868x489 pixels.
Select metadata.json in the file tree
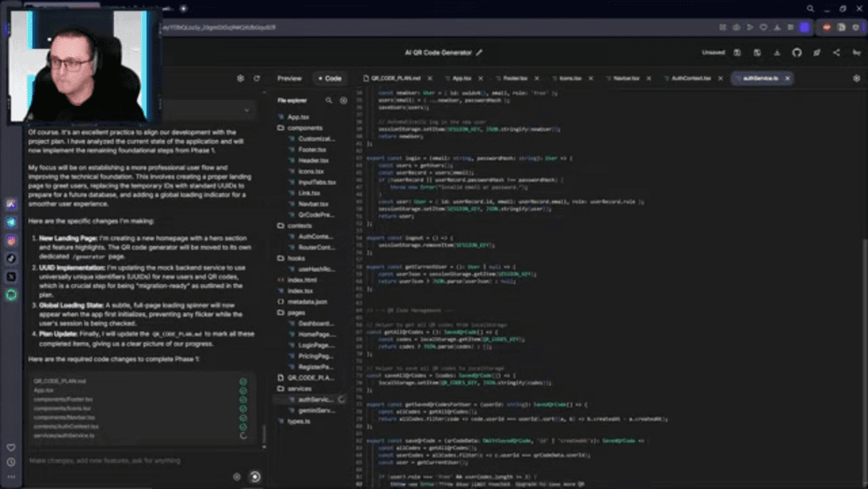coord(307,302)
